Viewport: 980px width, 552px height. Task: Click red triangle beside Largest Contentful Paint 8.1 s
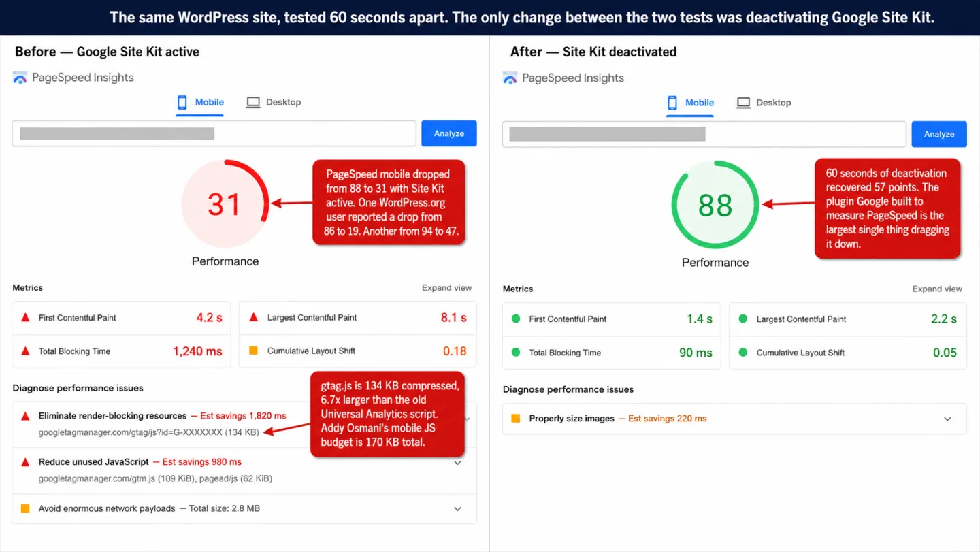pos(253,317)
